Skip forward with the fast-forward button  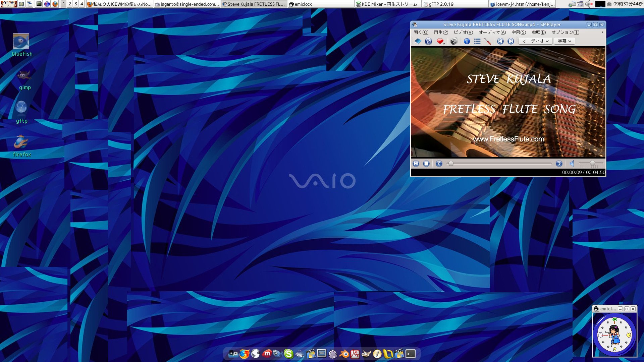point(559,164)
